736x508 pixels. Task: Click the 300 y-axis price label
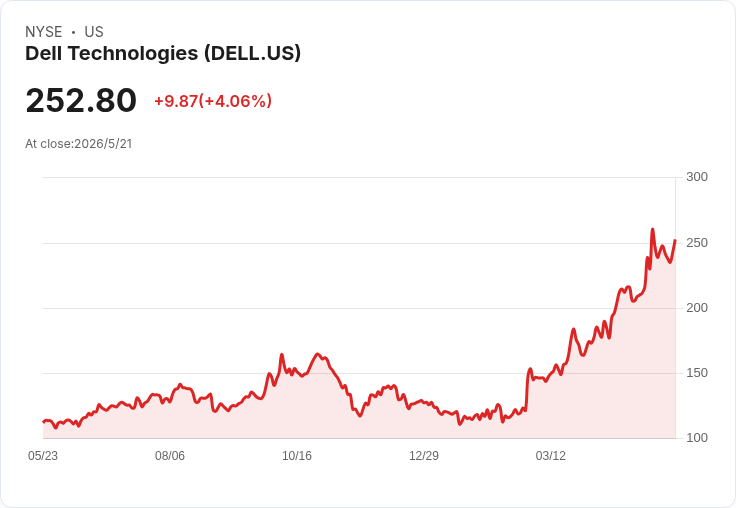click(x=697, y=177)
